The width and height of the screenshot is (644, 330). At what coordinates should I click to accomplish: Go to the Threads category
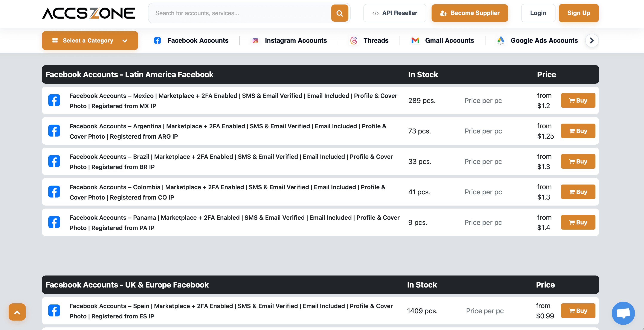click(369, 40)
